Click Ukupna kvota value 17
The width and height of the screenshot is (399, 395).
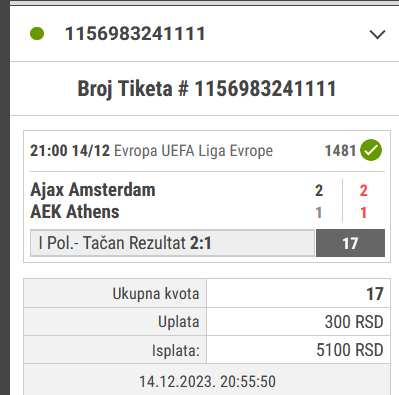coord(375,294)
